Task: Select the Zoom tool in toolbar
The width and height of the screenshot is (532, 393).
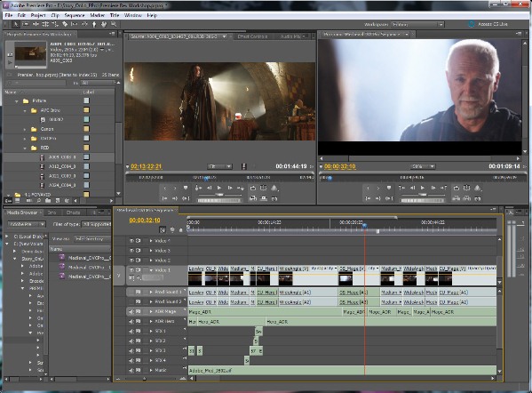Action: [114, 25]
